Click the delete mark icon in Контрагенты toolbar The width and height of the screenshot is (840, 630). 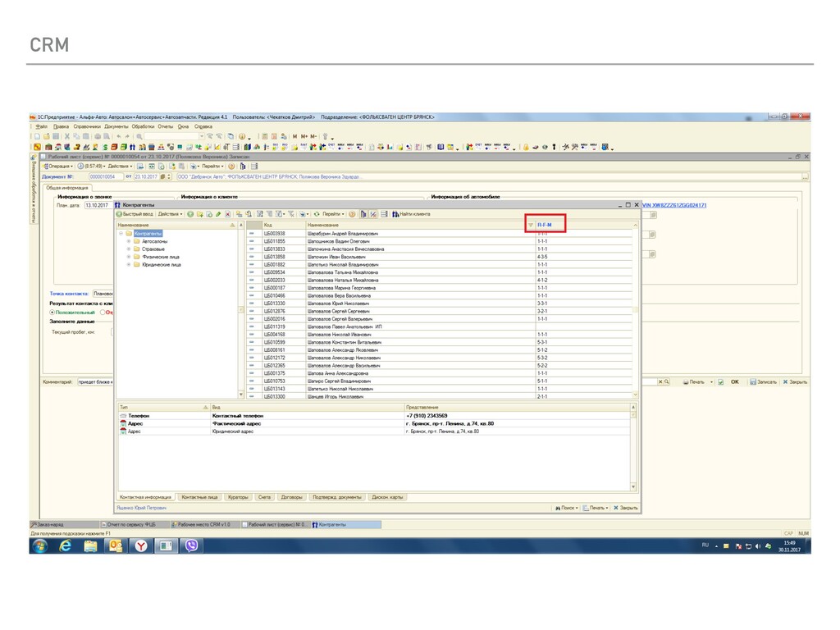(227, 214)
